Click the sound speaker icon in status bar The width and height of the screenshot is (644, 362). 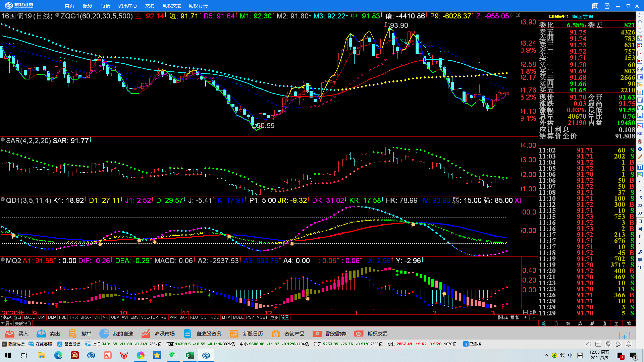point(588,344)
